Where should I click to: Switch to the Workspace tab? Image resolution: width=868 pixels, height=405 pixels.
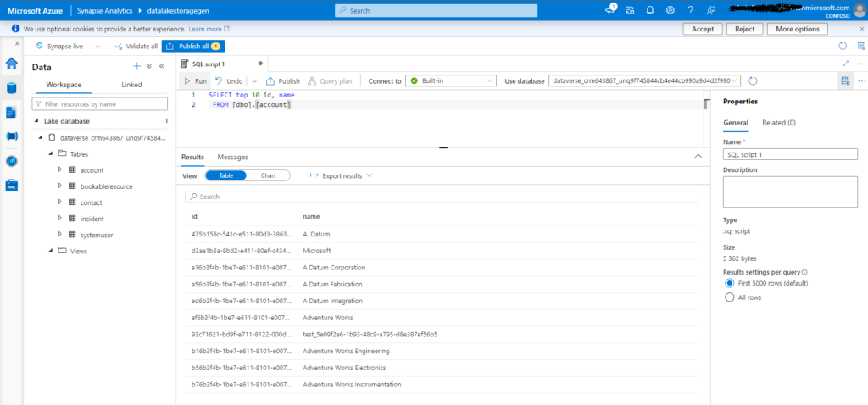click(x=64, y=85)
